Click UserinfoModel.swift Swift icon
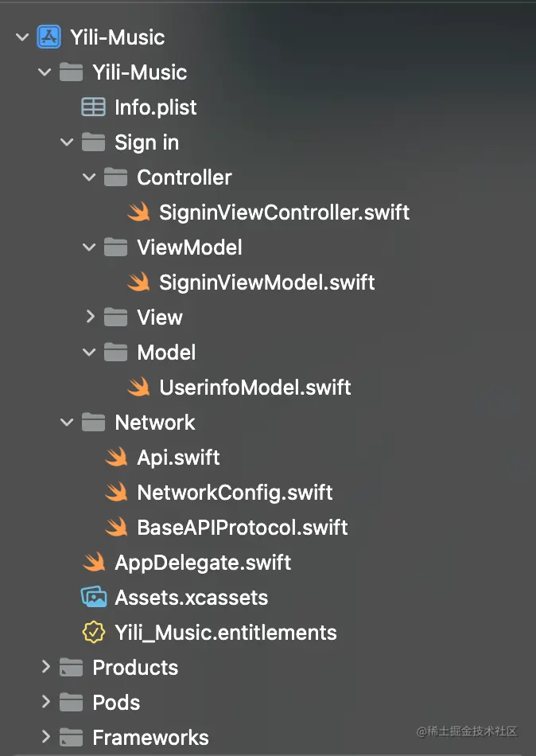 [x=139, y=388]
